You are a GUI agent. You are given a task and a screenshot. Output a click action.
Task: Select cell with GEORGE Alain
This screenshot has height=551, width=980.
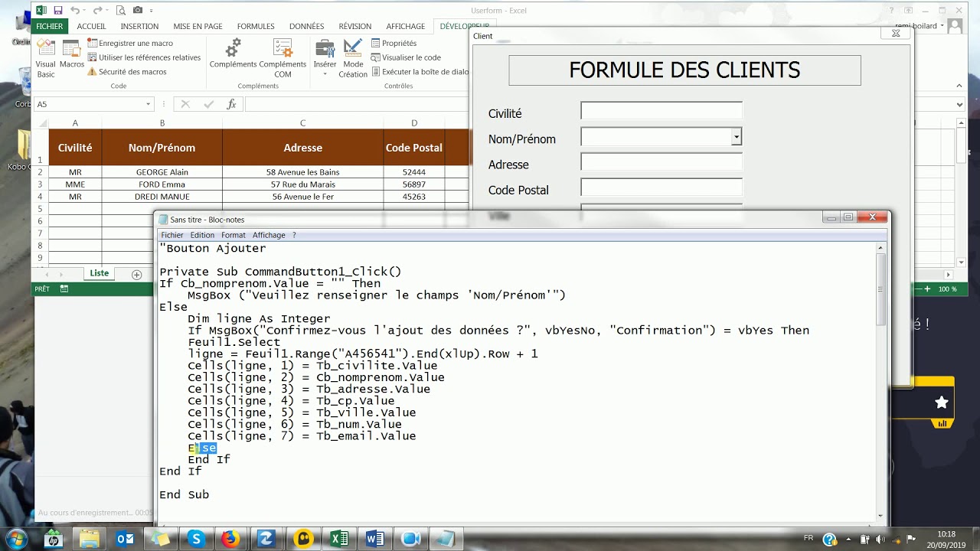162,172
